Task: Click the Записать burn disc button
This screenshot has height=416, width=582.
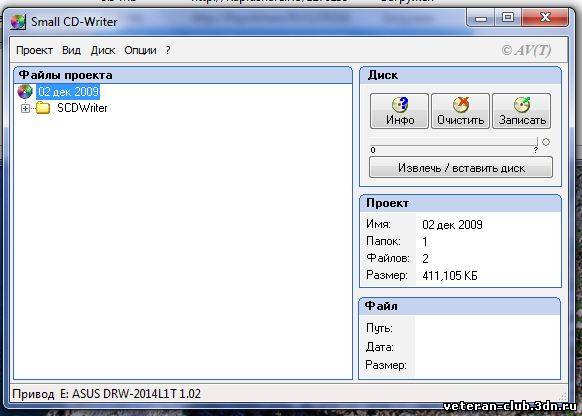Action: (x=521, y=111)
